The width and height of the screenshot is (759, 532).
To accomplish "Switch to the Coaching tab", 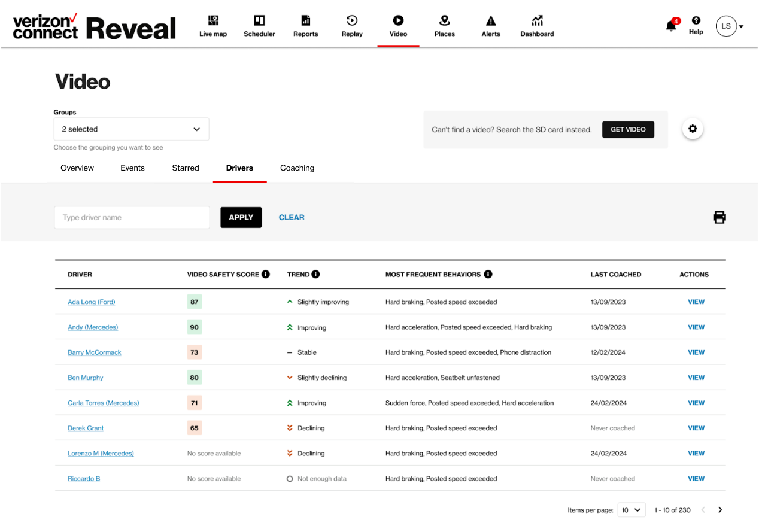I will (297, 168).
